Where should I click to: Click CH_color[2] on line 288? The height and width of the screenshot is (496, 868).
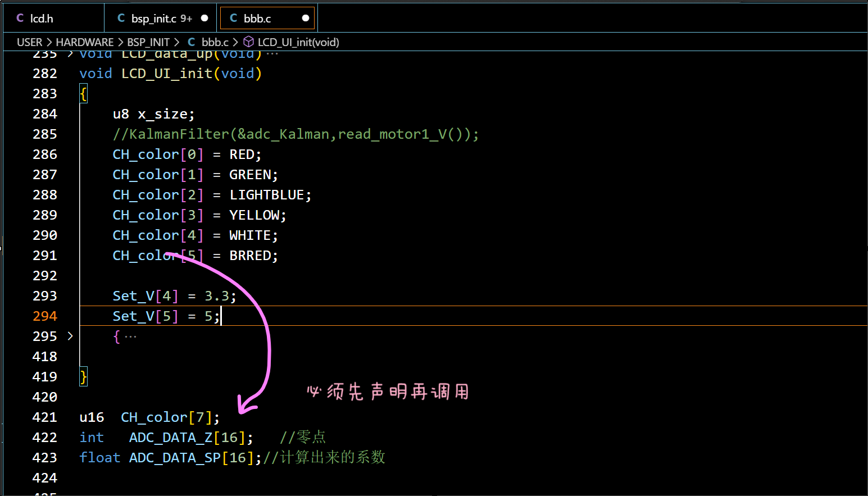point(158,195)
